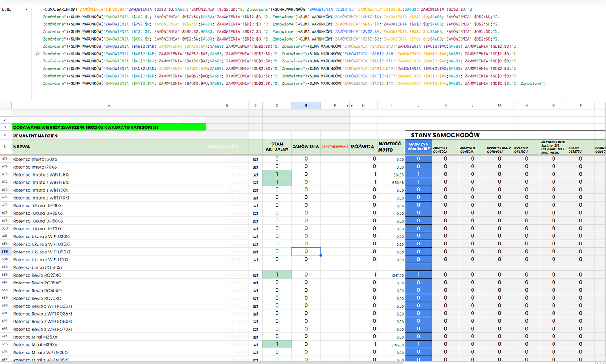Click inside the formula bar text
Viewport: 606px width, 364px height.
click(265, 46)
